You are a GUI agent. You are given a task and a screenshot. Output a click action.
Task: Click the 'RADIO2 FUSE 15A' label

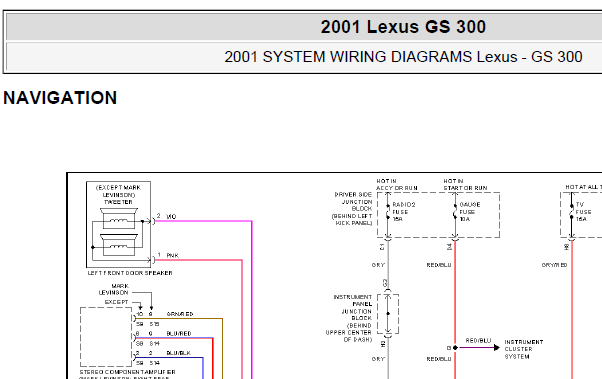[x=404, y=212]
